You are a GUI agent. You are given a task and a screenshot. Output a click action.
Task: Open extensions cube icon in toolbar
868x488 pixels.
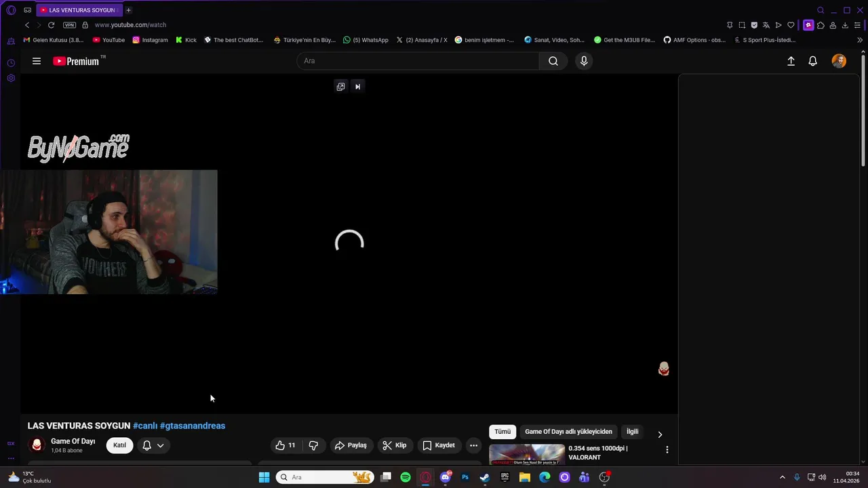[x=821, y=25]
